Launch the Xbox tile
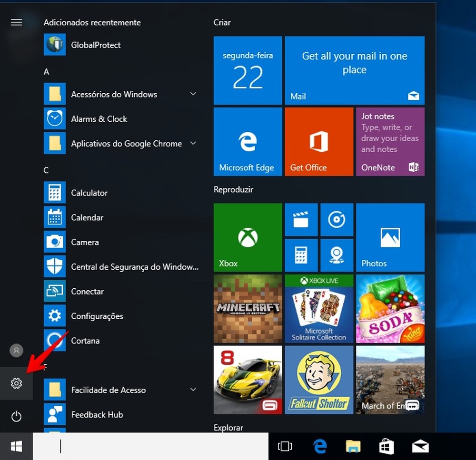Screen dimensions: 476x460 tap(248, 237)
